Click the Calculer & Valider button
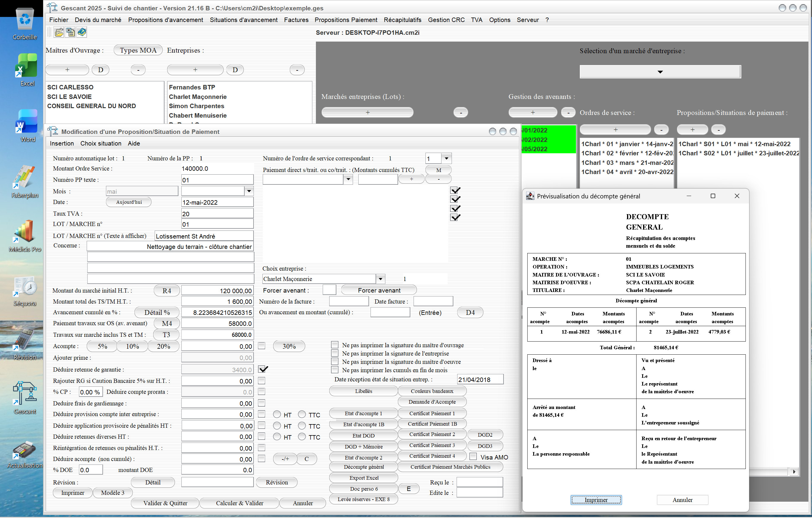The width and height of the screenshot is (812, 518). coord(239,503)
